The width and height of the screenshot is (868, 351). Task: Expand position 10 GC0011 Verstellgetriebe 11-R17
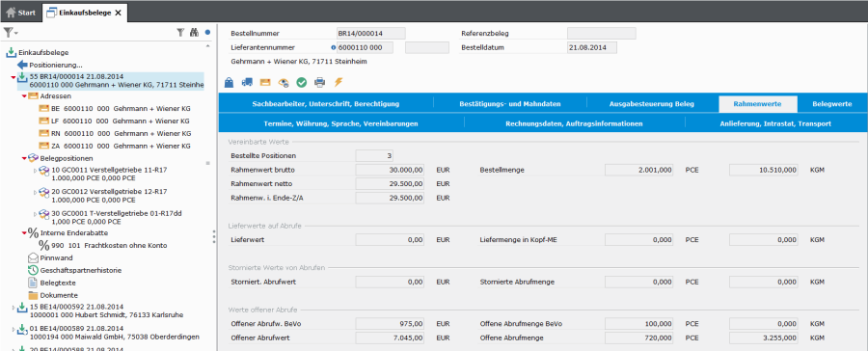coord(36,171)
